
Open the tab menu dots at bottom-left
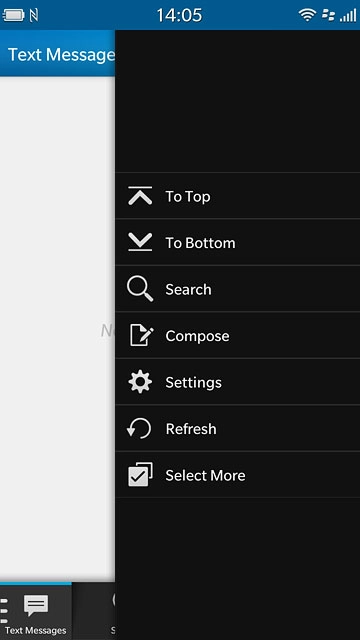point(4,610)
